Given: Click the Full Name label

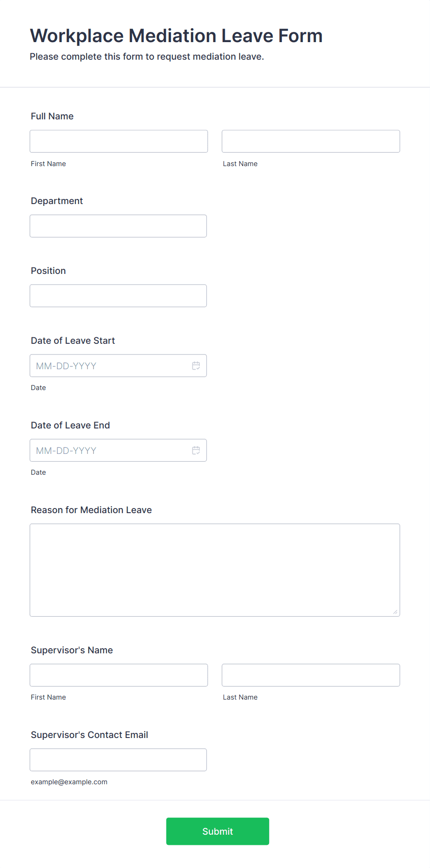Looking at the screenshot, I should click(x=52, y=116).
